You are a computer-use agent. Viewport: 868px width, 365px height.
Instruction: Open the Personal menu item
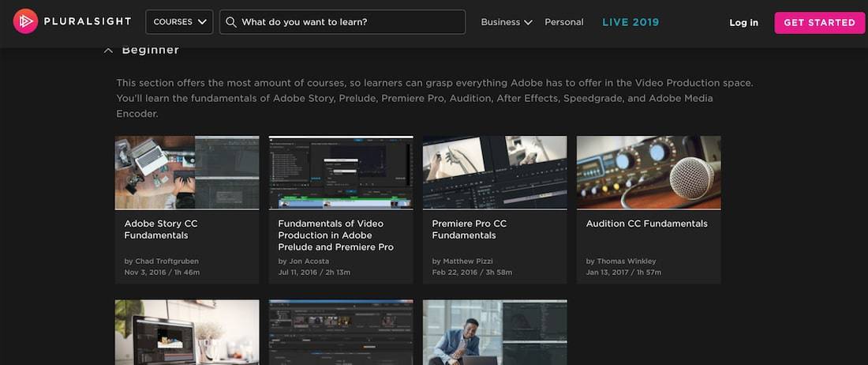point(564,22)
